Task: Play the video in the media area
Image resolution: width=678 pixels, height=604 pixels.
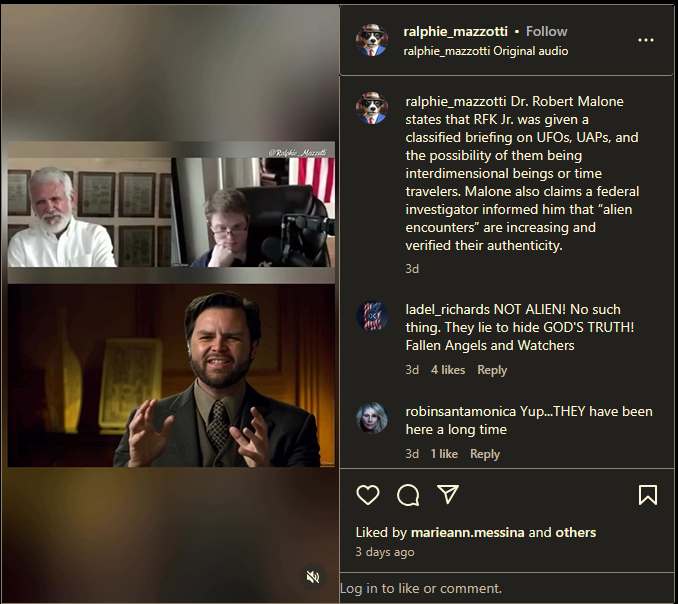Action: click(x=171, y=303)
